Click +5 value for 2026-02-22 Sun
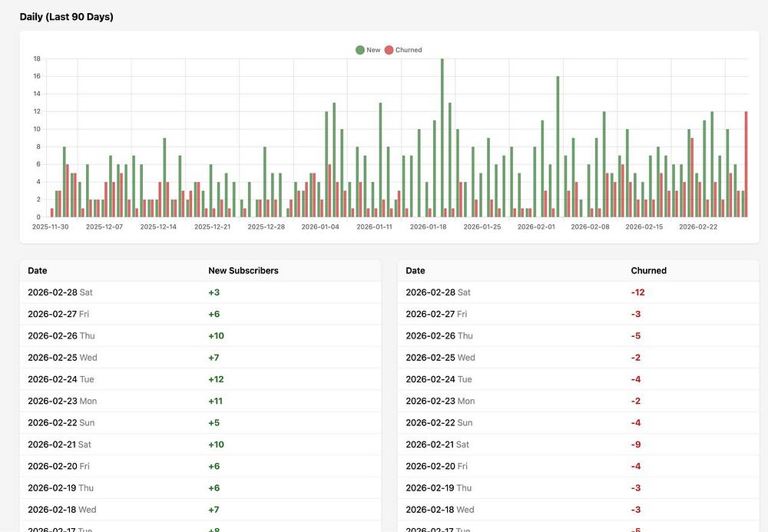 point(214,422)
